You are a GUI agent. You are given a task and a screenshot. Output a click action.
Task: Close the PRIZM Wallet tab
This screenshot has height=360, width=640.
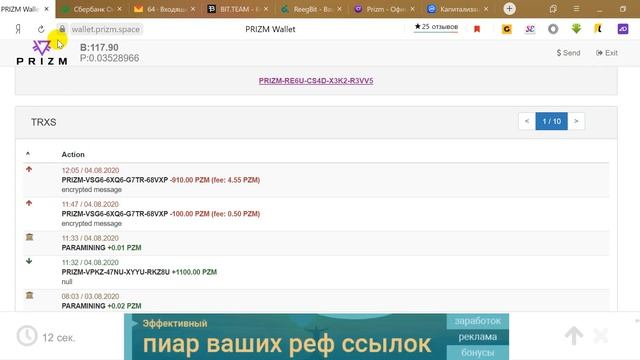tap(47, 9)
